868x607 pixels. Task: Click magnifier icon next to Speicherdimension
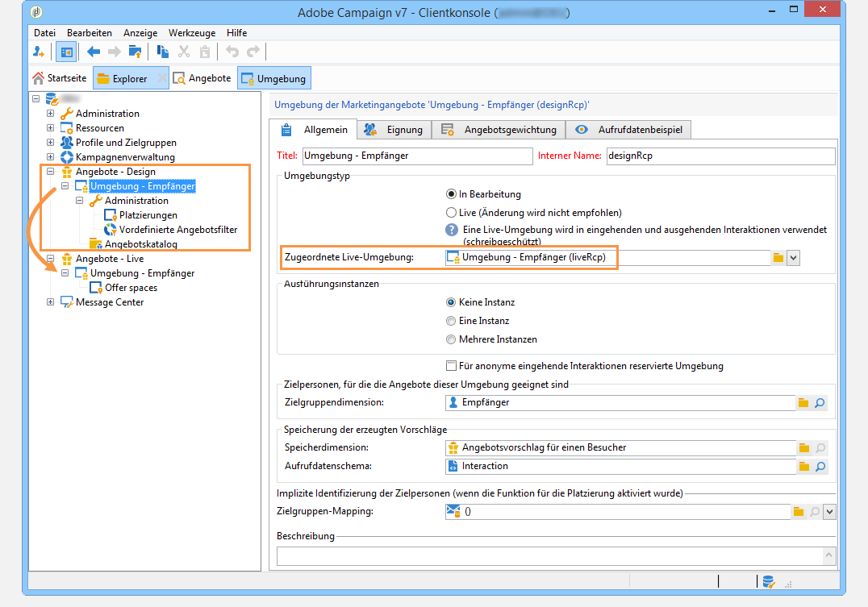point(820,448)
